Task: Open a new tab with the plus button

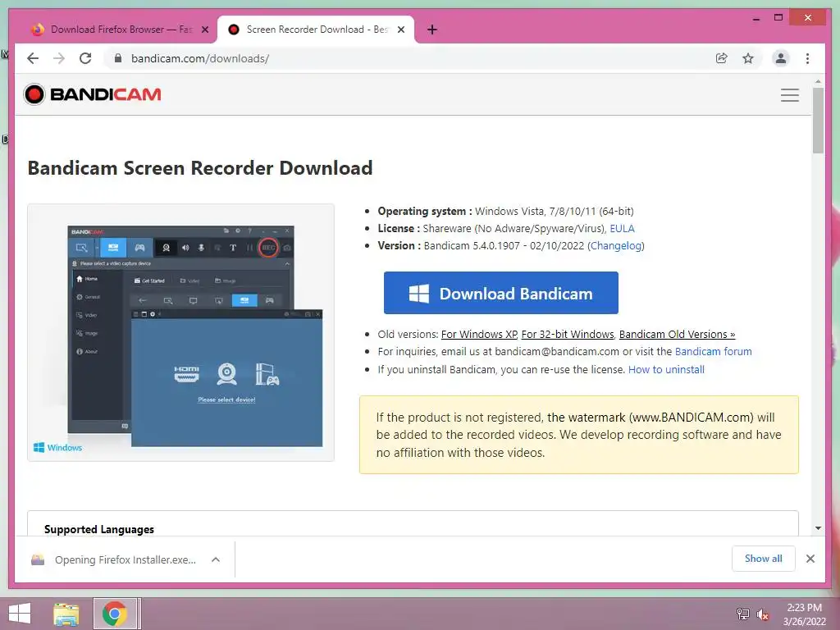Action: pos(432,30)
